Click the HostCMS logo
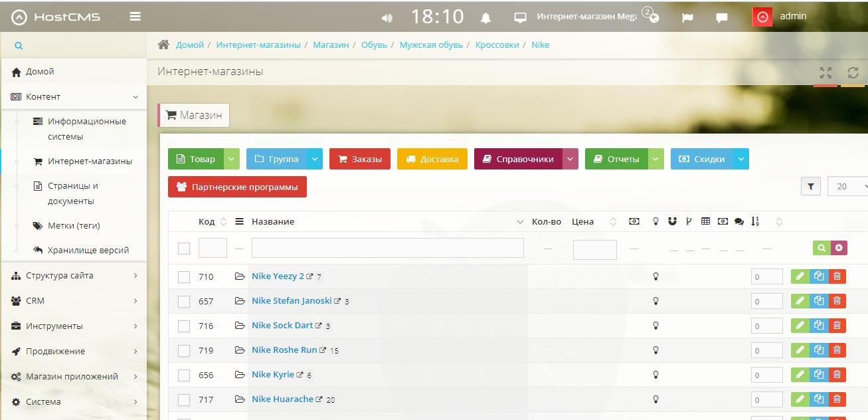The image size is (868, 420). coord(55,17)
